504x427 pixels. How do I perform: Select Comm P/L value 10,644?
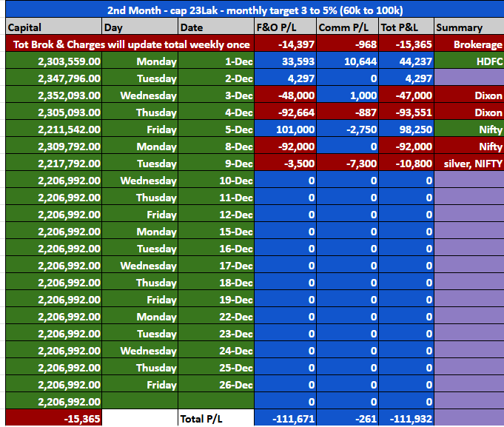[347, 61]
